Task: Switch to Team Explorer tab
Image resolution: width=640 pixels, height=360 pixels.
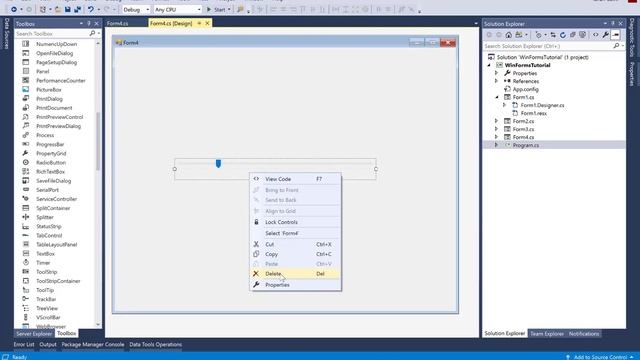Action: [547, 334]
